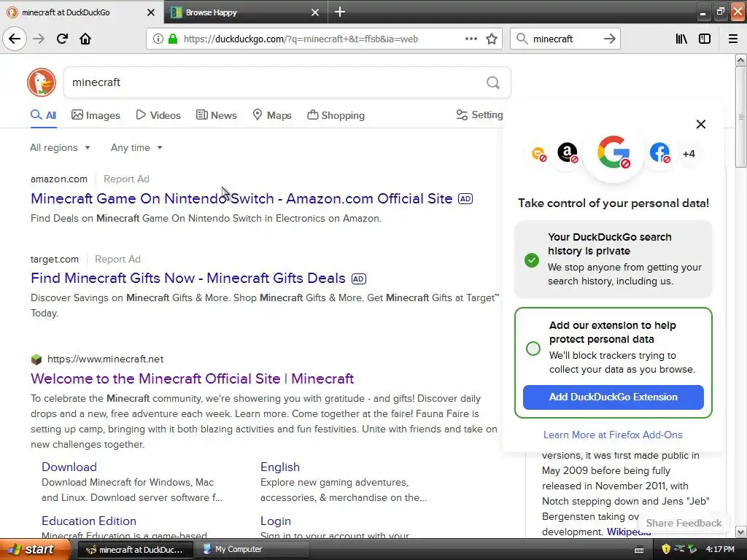Close the Browse Happy tab
Image resolution: width=747 pixels, height=560 pixels.
pos(315,12)
